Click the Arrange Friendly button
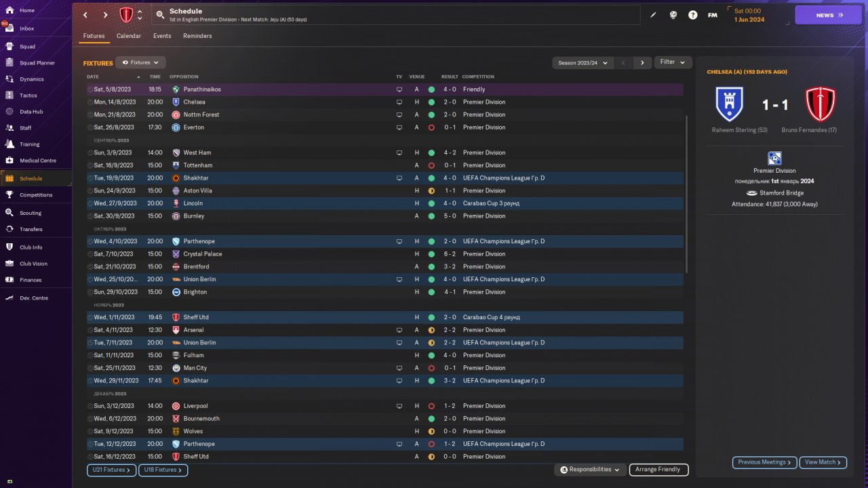 (x=658, y=470)
